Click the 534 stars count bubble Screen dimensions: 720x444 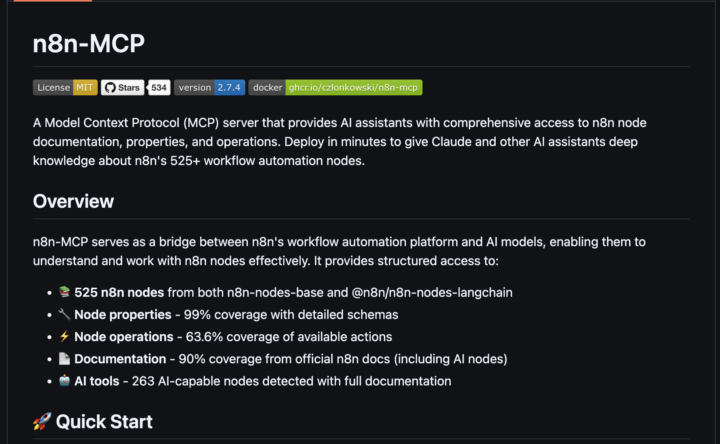(x=158, y=88)
